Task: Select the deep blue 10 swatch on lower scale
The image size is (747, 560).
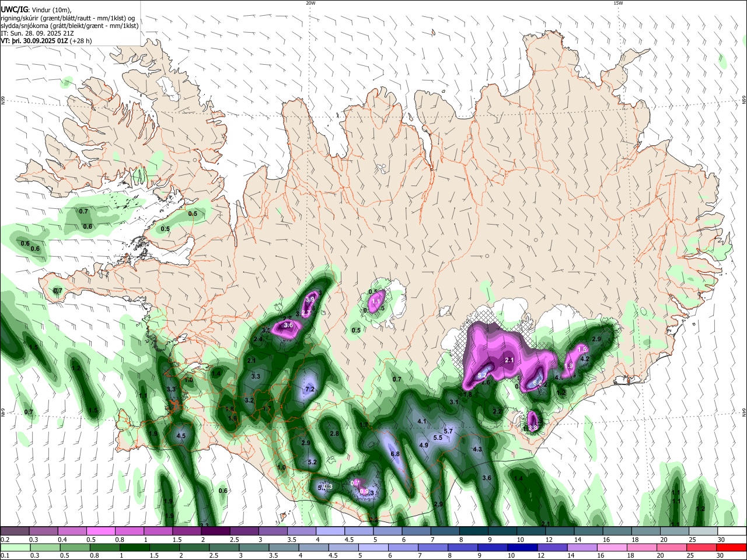Action: [x=522, y=548]
